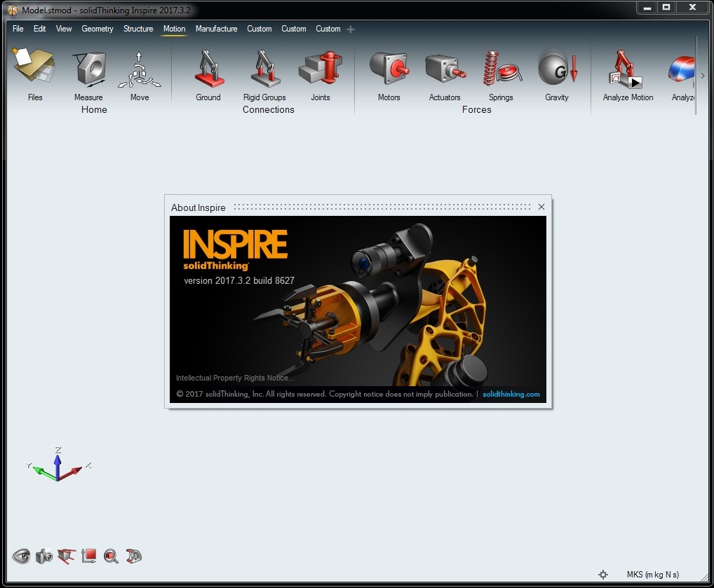Open the third Custom tab

[328, 29]
